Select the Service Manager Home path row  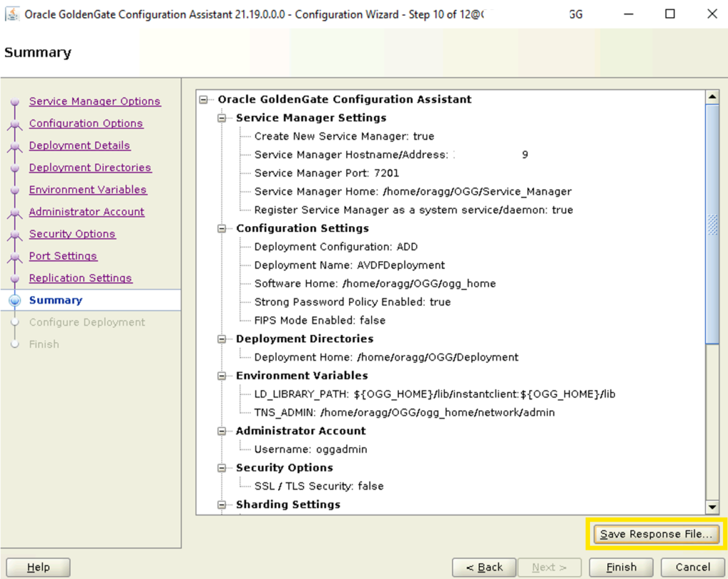[413, 191]
